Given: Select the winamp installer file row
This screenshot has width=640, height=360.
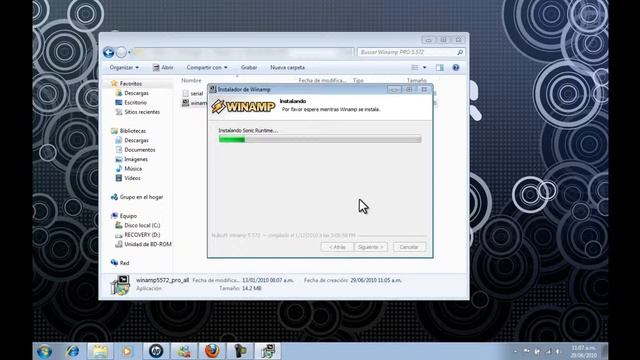Looking at the screenshot, I should click(194, 103).
